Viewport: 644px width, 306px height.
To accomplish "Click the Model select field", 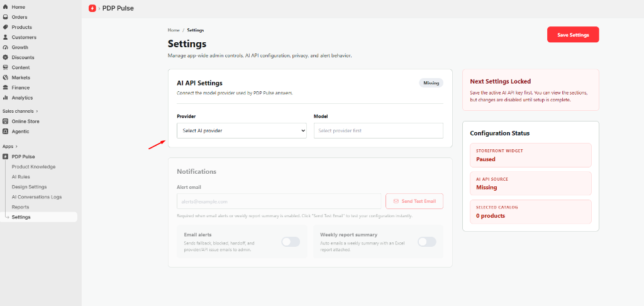I will click(378, 131).
